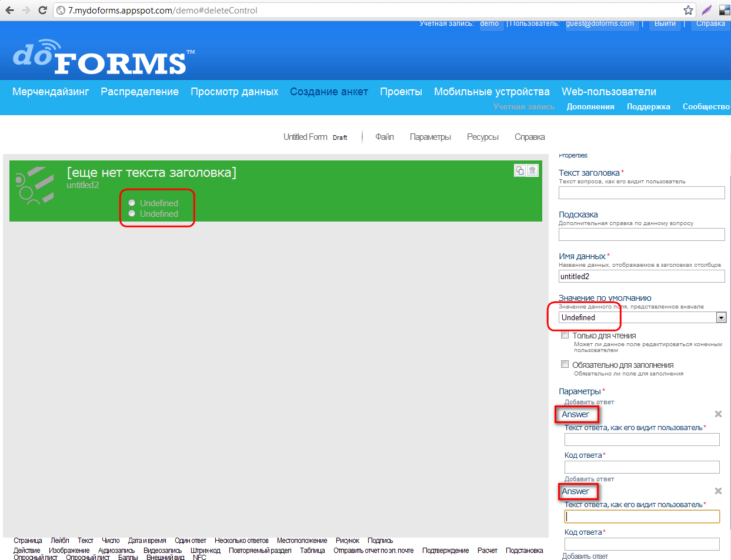Screen dimensions: 731x560
Task: Open the 'Значение по умолчанию' dropdown
Action: pyautogui.click(x=721, y=318)
